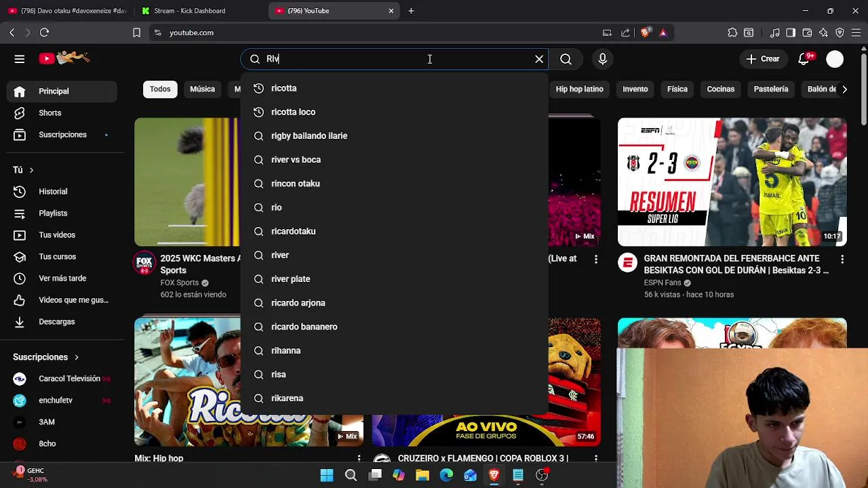Open Windows taskbar search
Image resolution: width=868 pixels, height=488 pixels.
click(x=351, y=475)
